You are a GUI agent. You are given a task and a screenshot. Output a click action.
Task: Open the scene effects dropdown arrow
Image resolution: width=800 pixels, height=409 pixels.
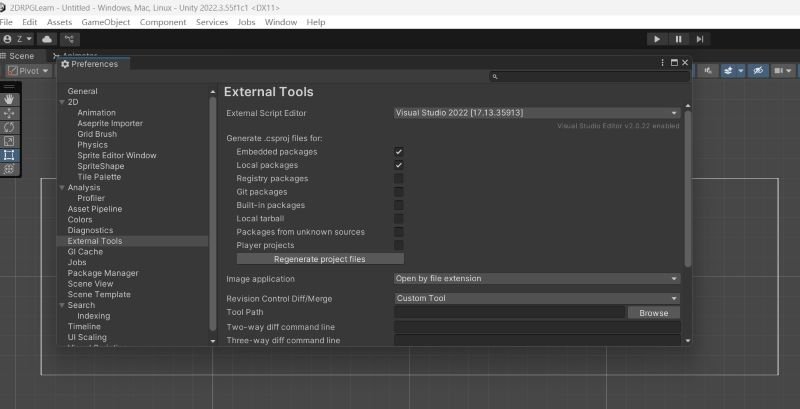coord(741,71)
